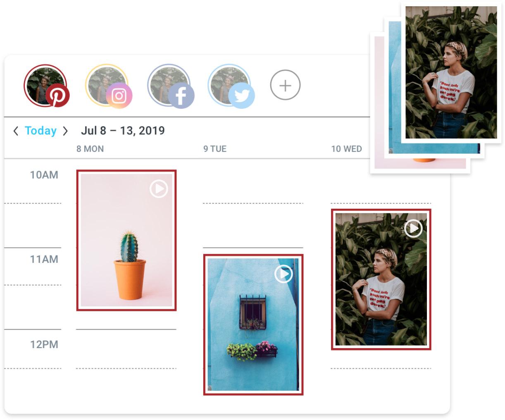Select the Pinterest profile account
This screenshot has width=505, height=420.
tap(46, 86)
